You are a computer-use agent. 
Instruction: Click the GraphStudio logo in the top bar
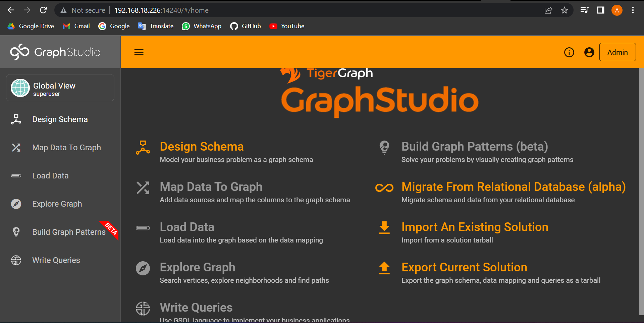tap(55, 52)
